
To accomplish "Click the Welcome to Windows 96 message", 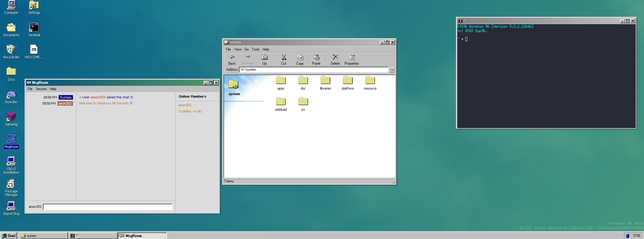I will coord(106,103).
